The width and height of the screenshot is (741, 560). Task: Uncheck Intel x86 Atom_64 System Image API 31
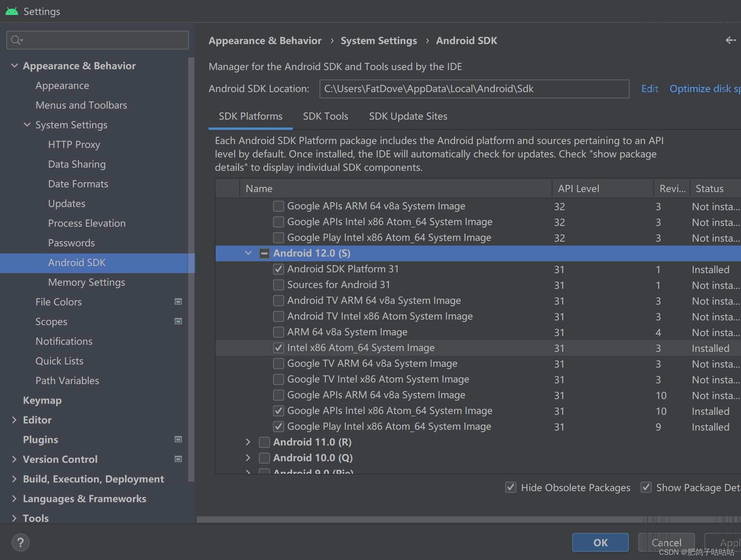click(279, 348)
